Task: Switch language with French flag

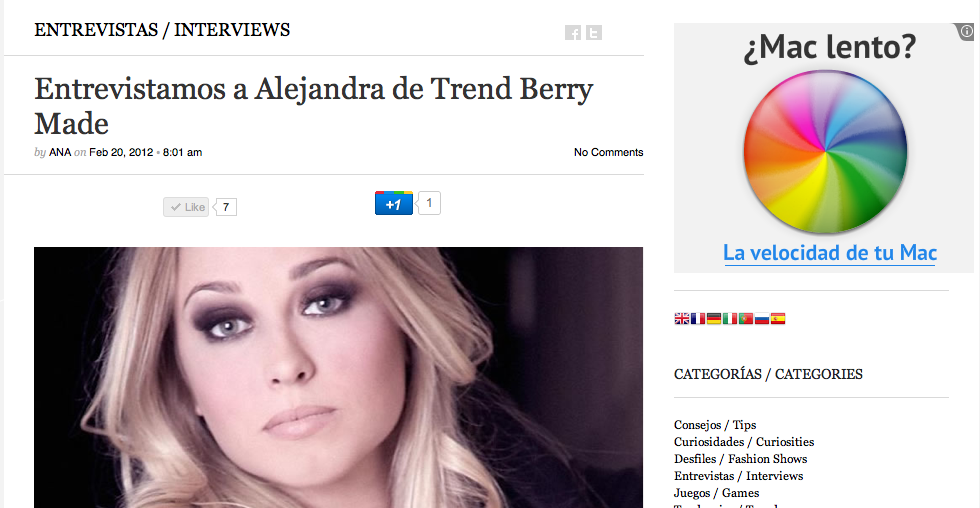Action: tap(698, 319)
